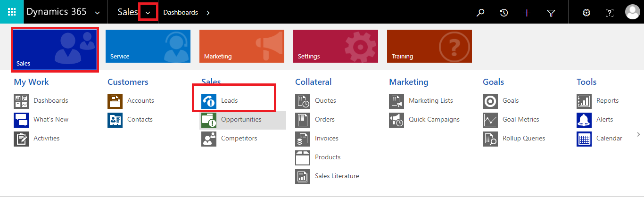Select the Service tile

coord(148,46)
